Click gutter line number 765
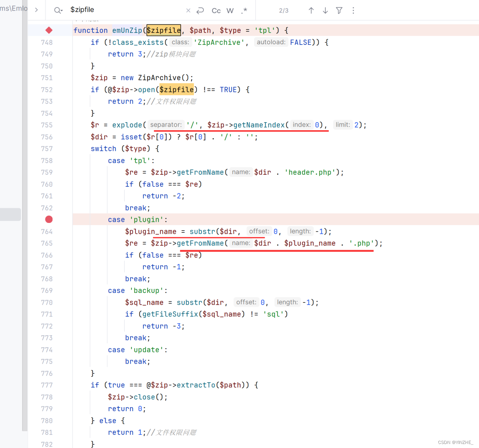This screenshot has width=479, height=448. point(47,243)
